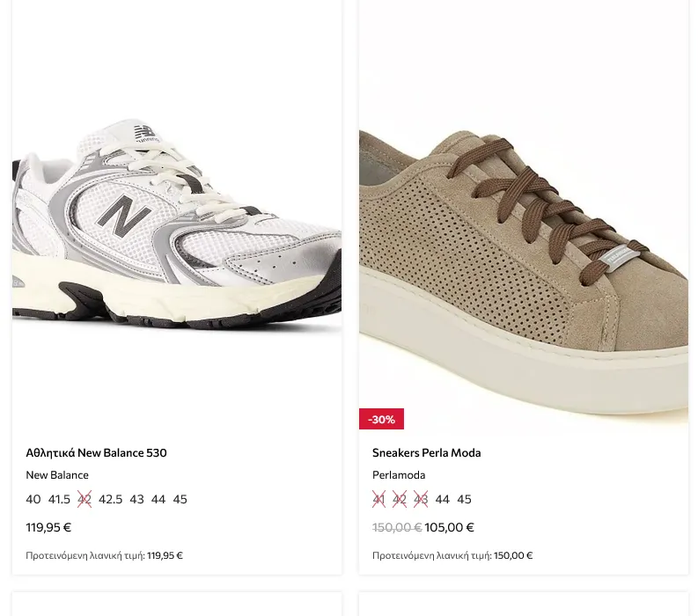Click unavailable size 42 on Perla Moda
Viewport: 698px width, 616px height.
(400, 499)
